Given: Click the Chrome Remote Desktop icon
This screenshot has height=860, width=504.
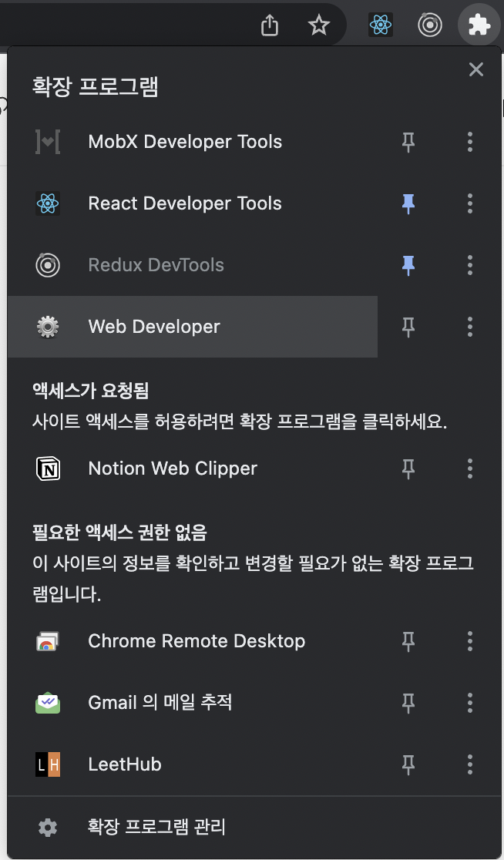Looking at the screenshot, I should [48, 641].
